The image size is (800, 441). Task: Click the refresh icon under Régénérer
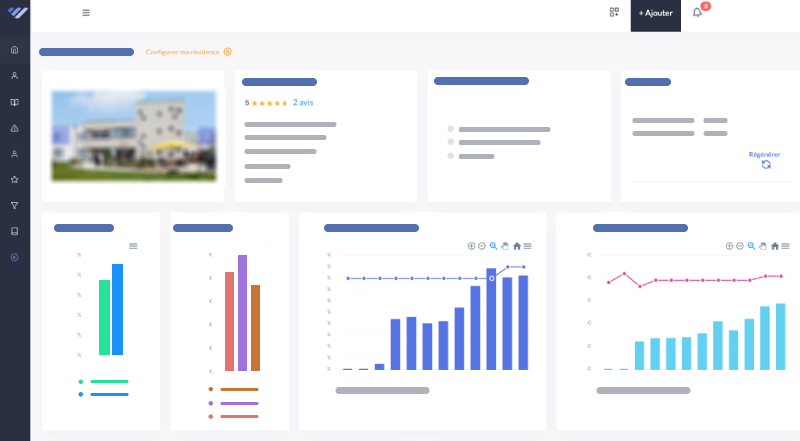765,165
